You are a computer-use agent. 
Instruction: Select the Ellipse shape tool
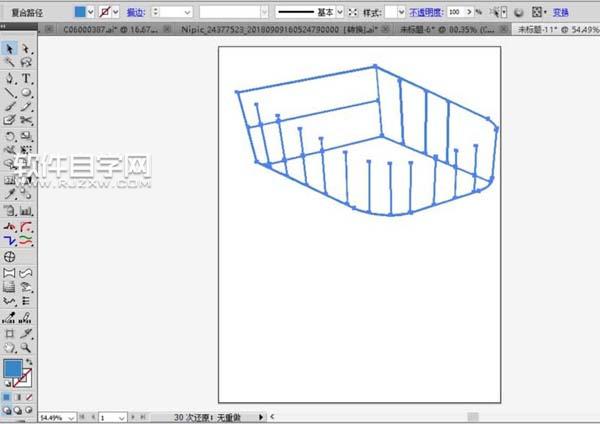tap(26, 92)
